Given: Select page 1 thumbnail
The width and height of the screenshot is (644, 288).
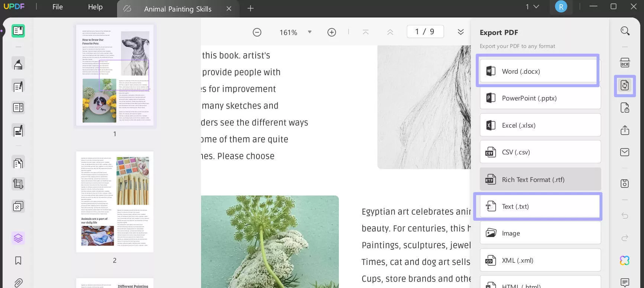Looking at the screenshot, I should tap(115, 75).
